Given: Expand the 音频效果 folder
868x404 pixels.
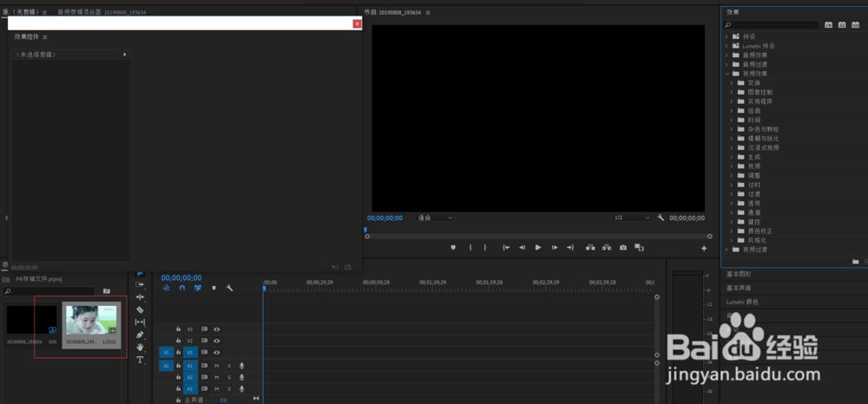Looking at the screenshot, I should [727, 55].
